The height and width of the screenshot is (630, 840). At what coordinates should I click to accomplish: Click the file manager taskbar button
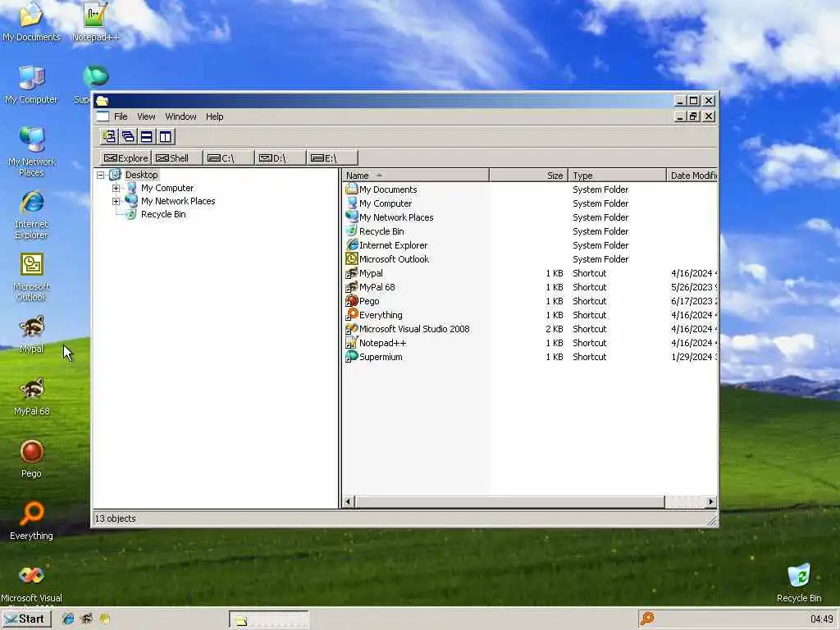point(269,619)
